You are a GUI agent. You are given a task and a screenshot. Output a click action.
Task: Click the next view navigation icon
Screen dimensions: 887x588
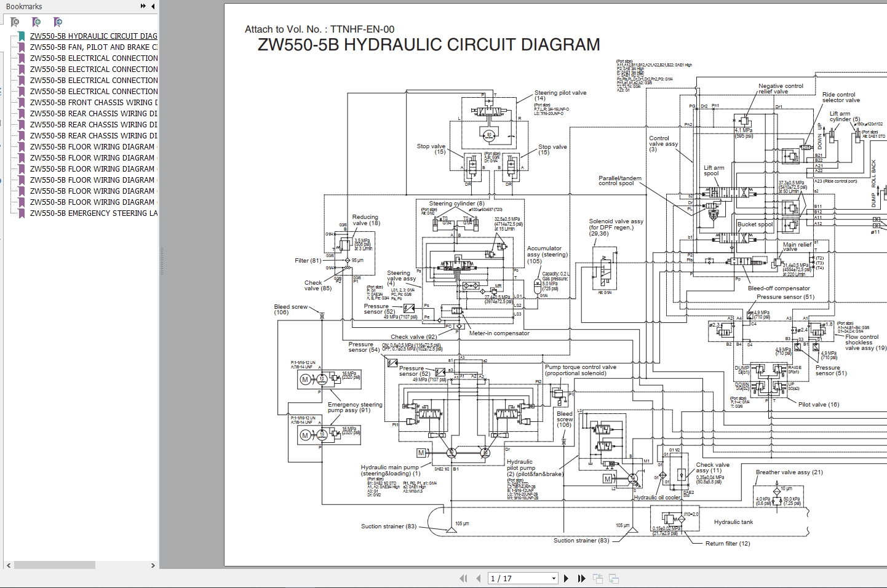click(613, 578)
